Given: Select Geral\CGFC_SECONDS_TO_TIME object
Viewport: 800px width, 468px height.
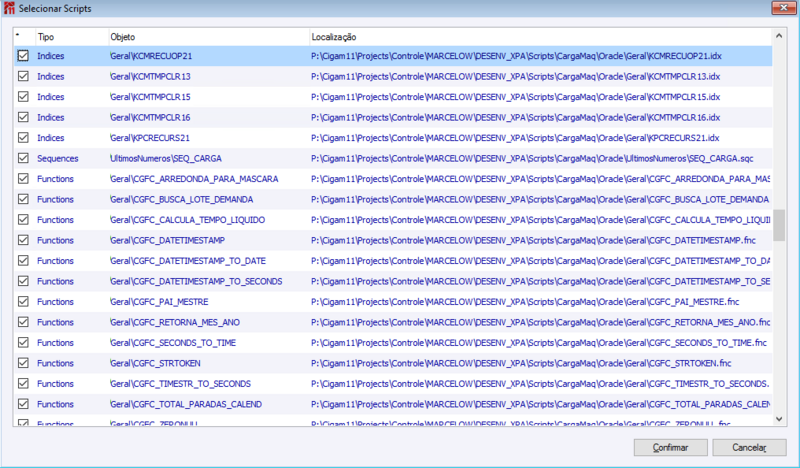Looking at the screenshot, I should click(173, 342).
